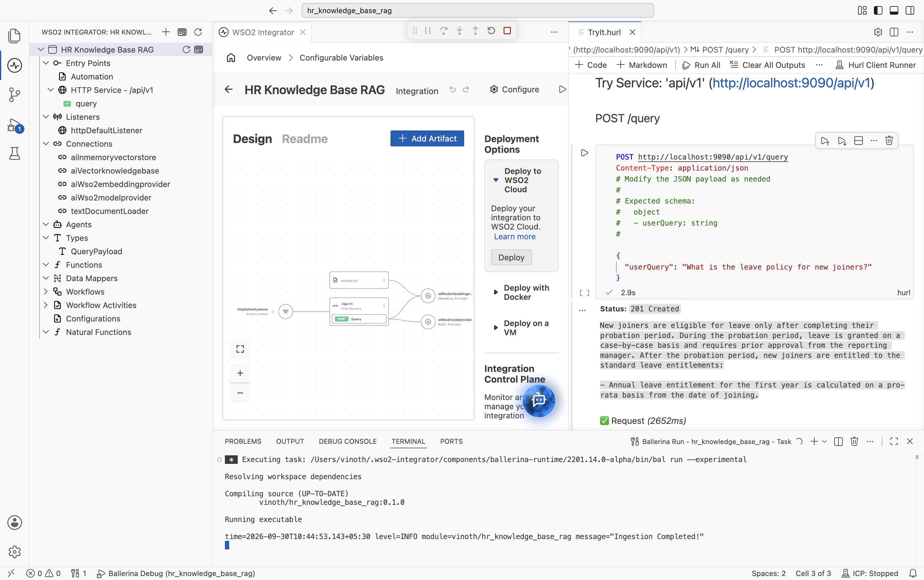This screenshot has width=924, height=580.
Task: Run the POST query cell
Action: click(585, 153)
